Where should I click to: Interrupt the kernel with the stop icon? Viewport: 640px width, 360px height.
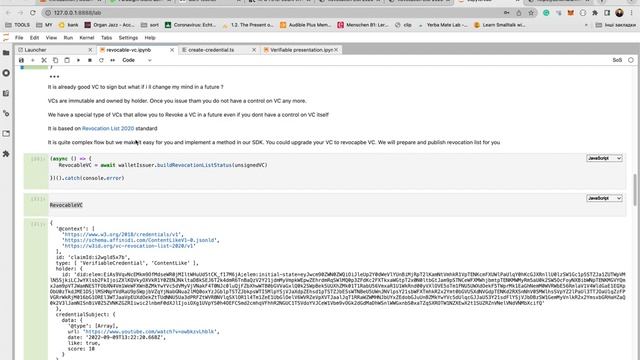(90, 60)
